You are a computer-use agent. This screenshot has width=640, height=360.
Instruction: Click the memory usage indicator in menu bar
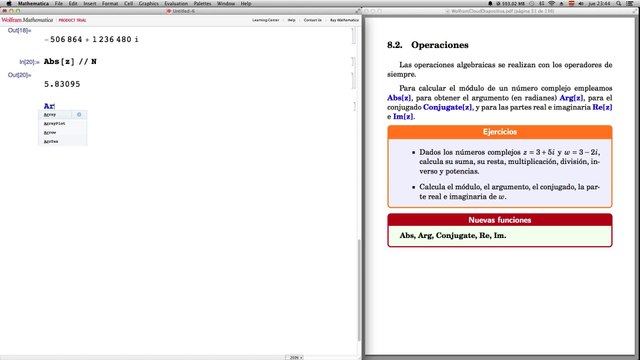point(511,3)
